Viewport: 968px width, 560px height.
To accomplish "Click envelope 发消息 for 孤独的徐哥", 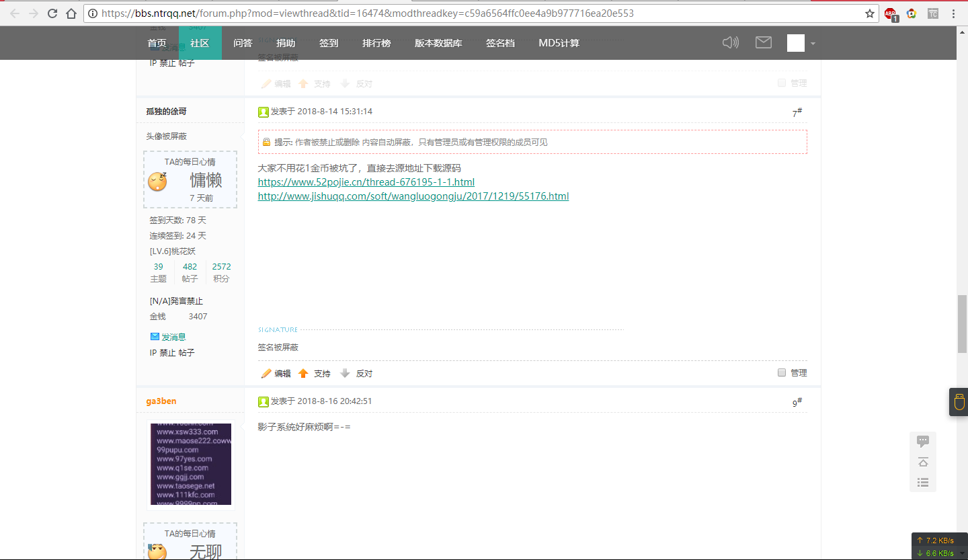I will [x=155, y=337].
